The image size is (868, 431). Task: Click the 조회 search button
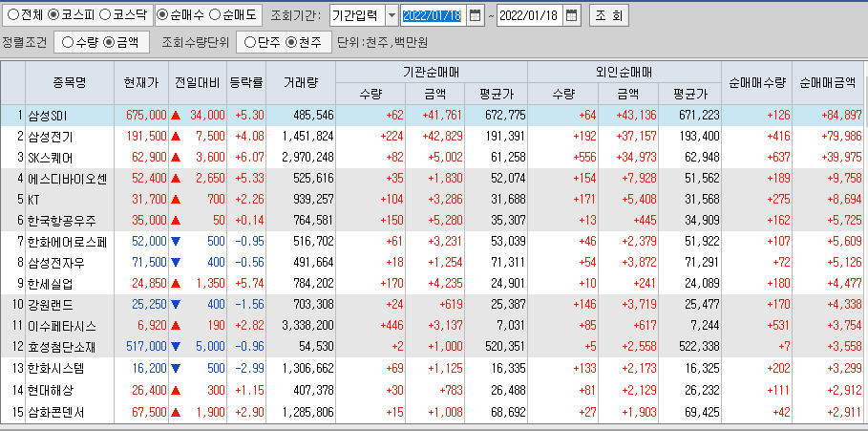[x=609, y=15]
